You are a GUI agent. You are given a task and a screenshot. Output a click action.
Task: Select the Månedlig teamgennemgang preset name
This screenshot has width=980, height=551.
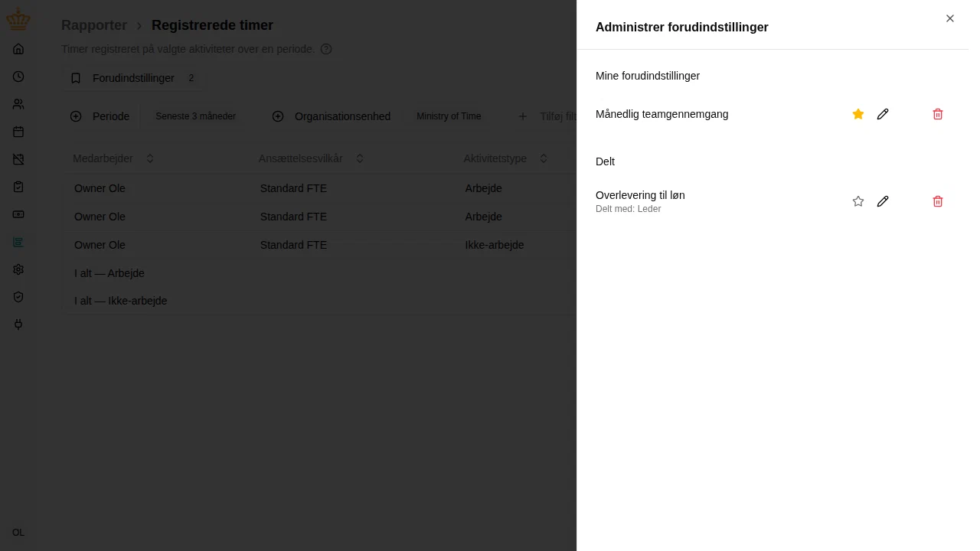point(662,114)
